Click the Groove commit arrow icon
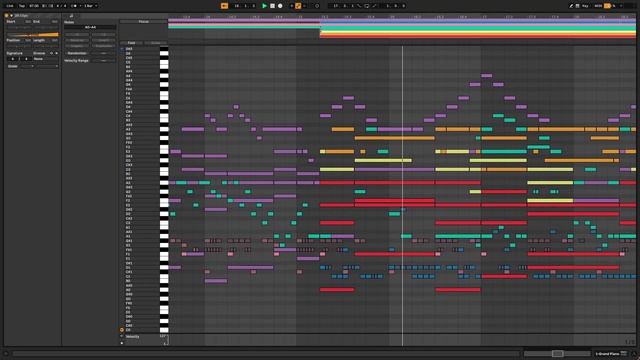The width and height of the screenshot is (640, 360). 56,53
